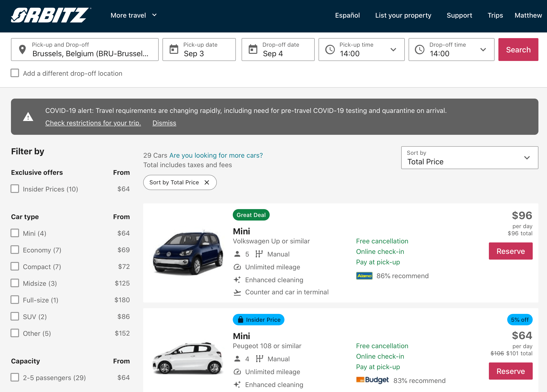This screenshot has height=392, width=547.
Task: Open the Sort by Total Price dropdown
Action: tap(469, 158)
